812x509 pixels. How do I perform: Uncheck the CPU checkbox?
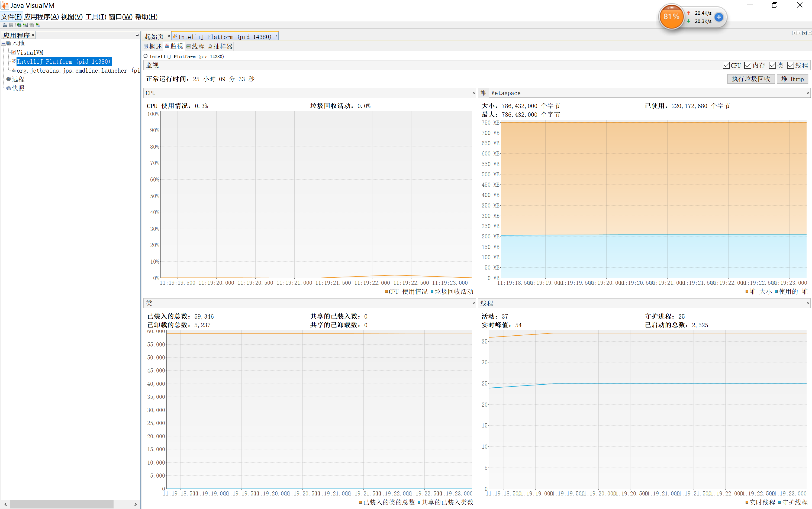tap(726, 65)
